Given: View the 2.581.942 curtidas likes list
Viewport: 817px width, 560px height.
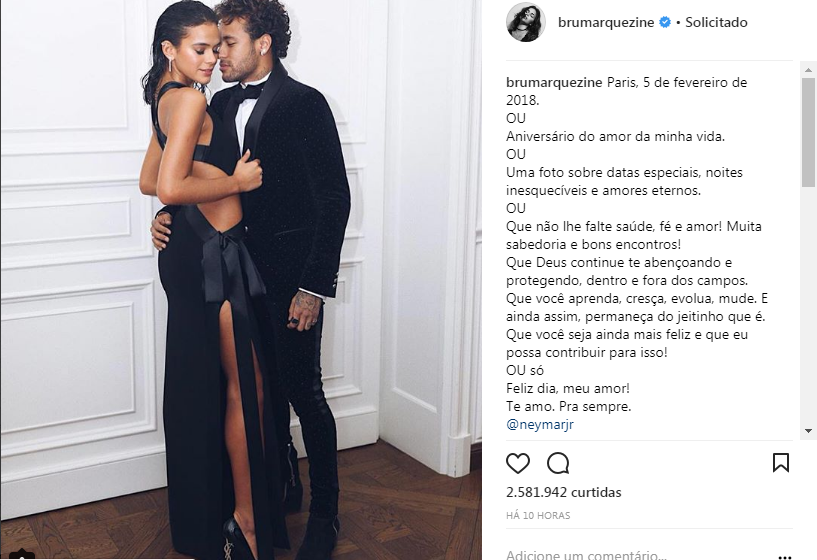Looking at the screenshot, I should (563, 492).
